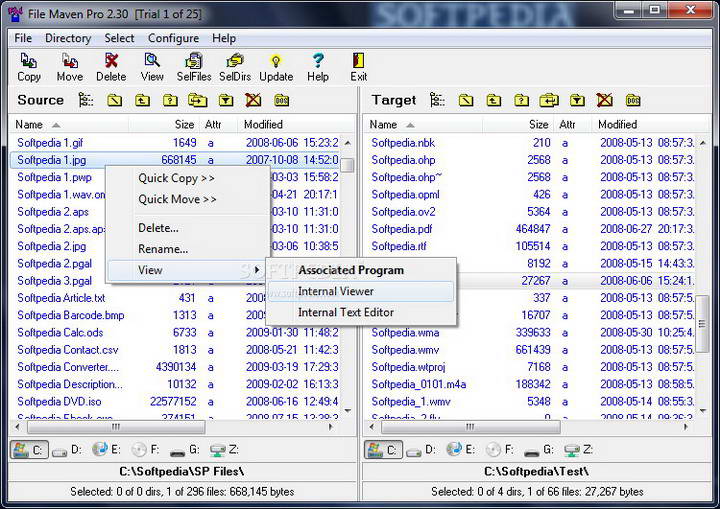The width and height of the screenshot is (720, 509).
Task: Sort Target list by Size column header
Action: tap(518, 124)
